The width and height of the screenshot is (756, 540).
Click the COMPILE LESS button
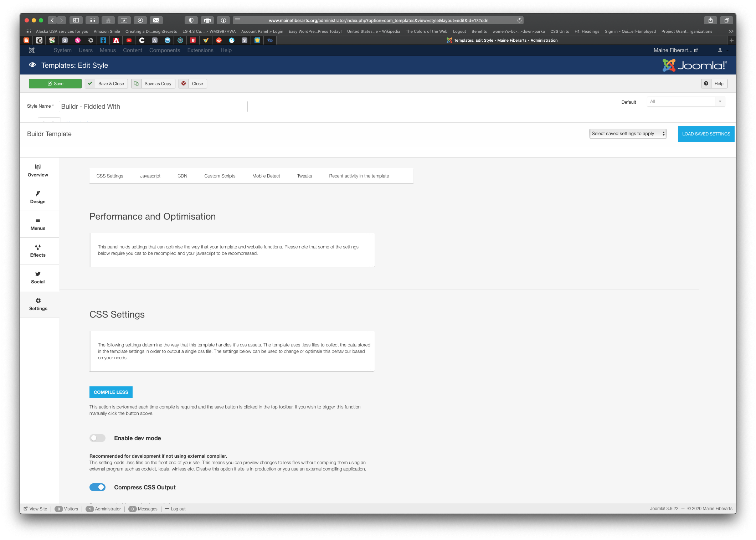point(111,392)
